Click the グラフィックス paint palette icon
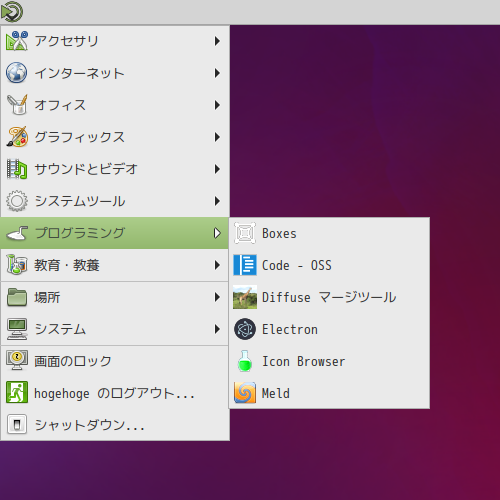The image size is (500, 500). click(17, 137)
